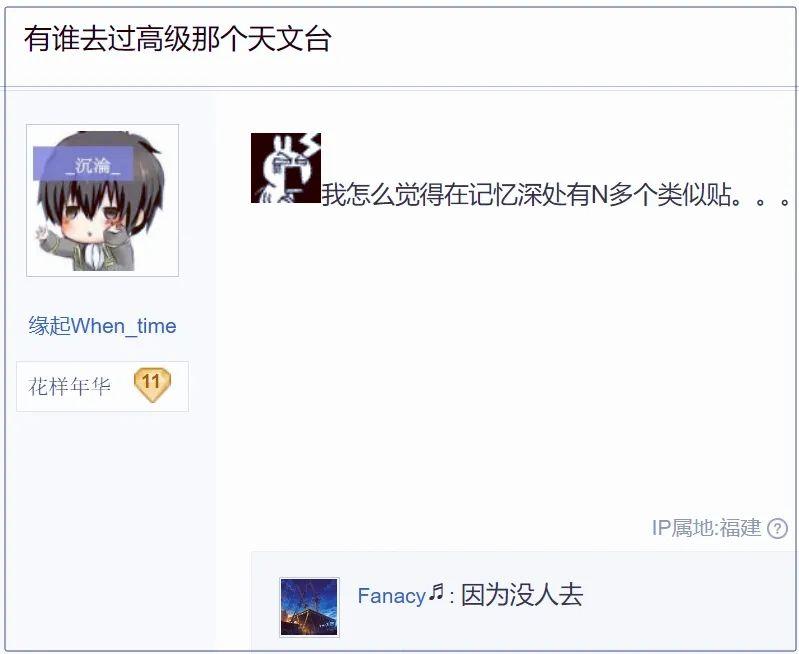
Task: Open Fanacy's night-sky avatar thumbnail
Action: [309, 607]
